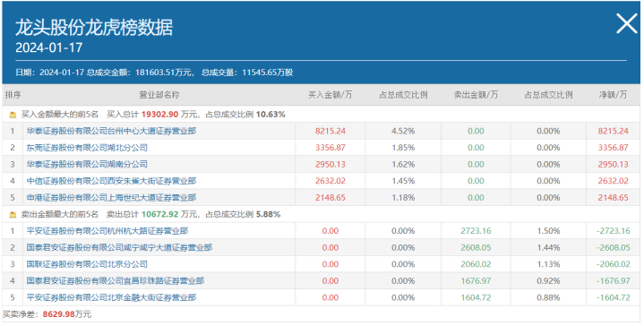This screenshot has height=326, width=644.
Task: Click the 1.18% ratio cell
Action: tap(403, 198)
